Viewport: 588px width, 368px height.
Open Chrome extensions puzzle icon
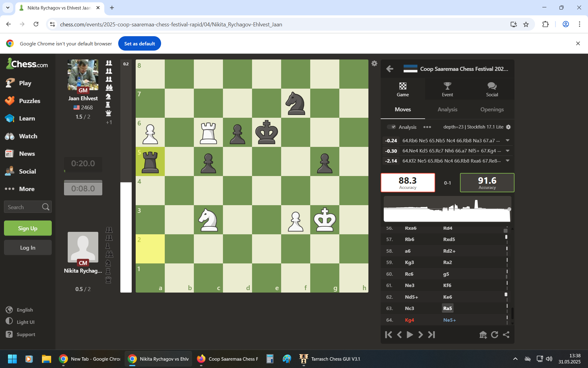pyautogui.click(x=545, y=24)
